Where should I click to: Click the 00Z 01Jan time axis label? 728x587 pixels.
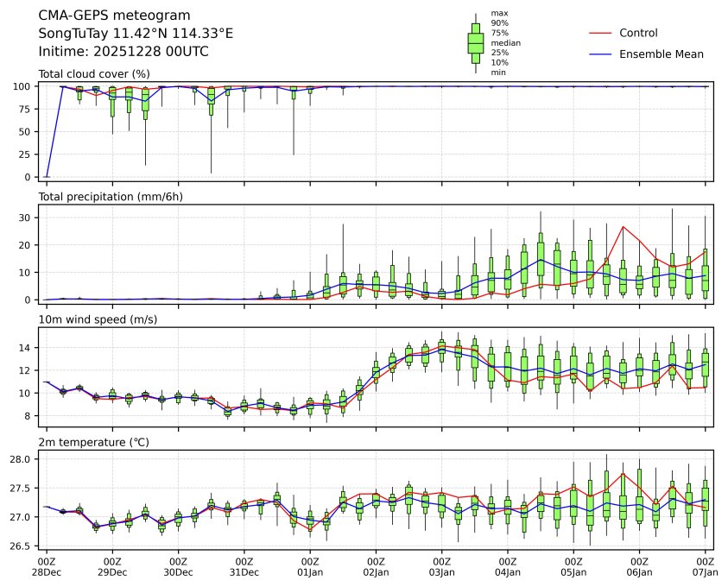point(310,566)
